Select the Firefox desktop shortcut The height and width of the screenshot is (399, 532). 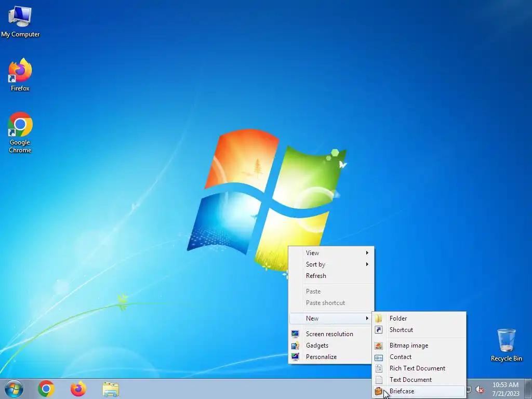pos(20,75)
